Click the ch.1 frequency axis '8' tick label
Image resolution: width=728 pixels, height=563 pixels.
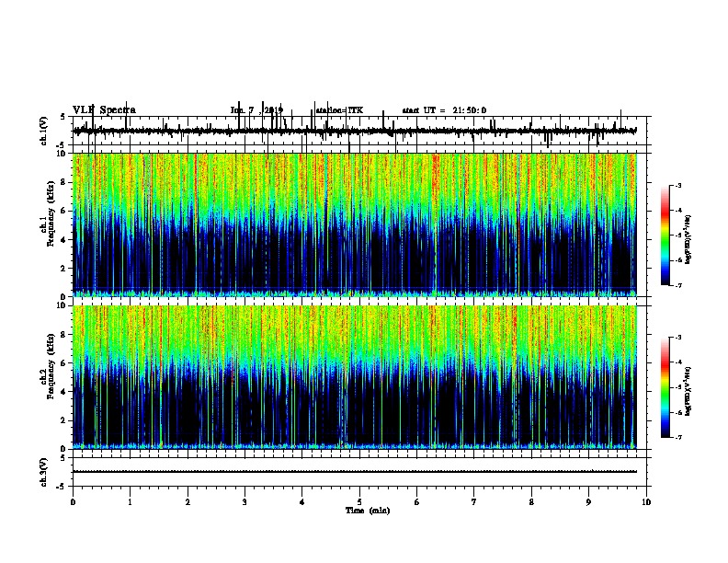(x=64, y=182)
